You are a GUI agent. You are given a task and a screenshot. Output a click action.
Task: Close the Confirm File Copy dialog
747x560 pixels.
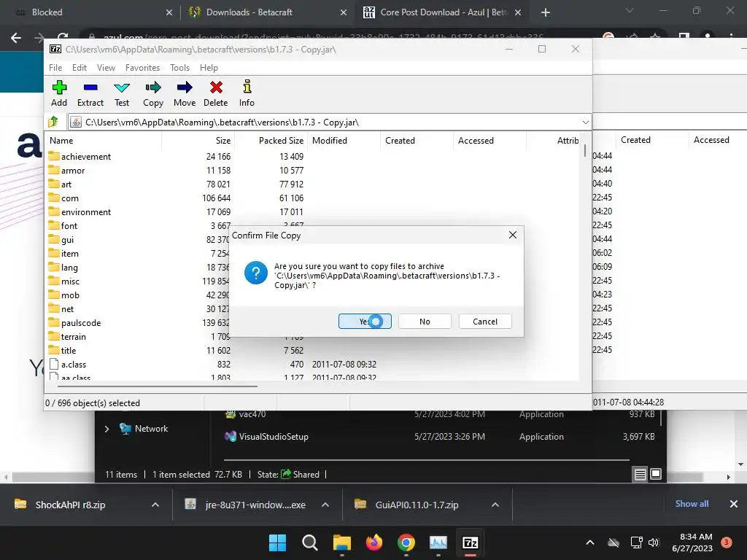[x=513, y=235]
